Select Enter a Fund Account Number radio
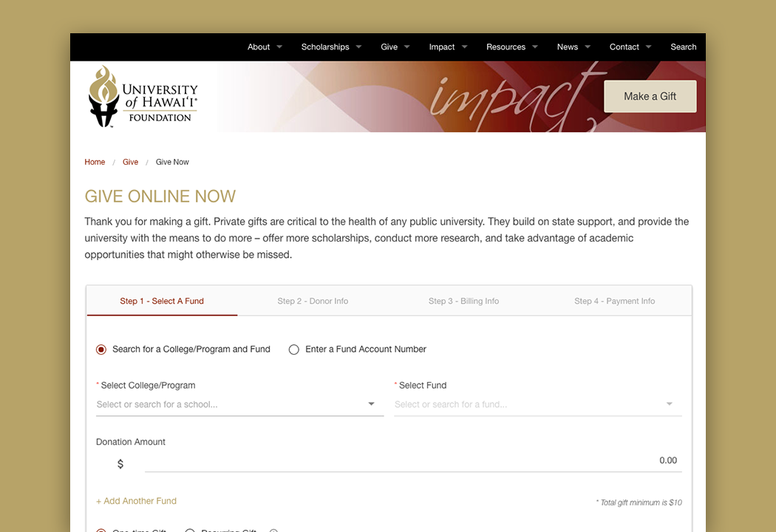This screenshot has width=776, height=532. (x=294, y=349)
